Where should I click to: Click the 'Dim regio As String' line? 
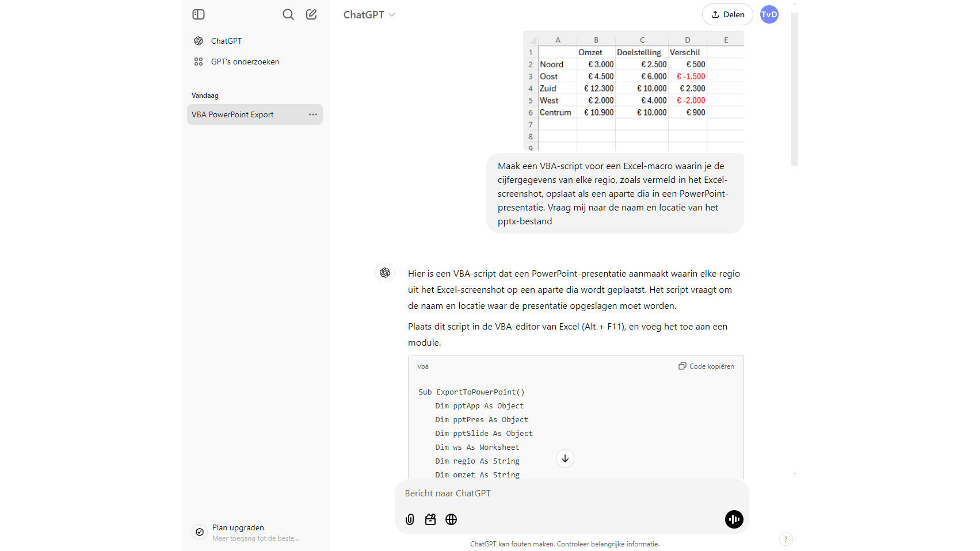(477, 461)
